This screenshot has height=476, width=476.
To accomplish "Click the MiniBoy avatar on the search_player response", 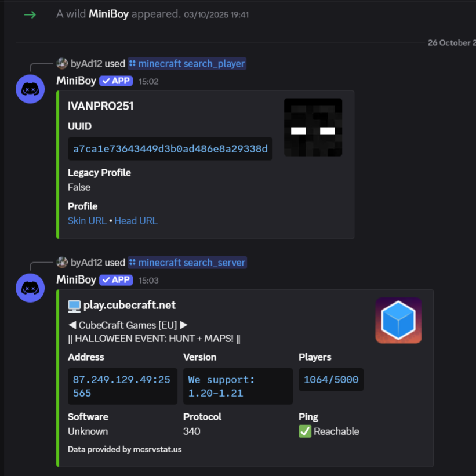I will click(x=30, y=89).
